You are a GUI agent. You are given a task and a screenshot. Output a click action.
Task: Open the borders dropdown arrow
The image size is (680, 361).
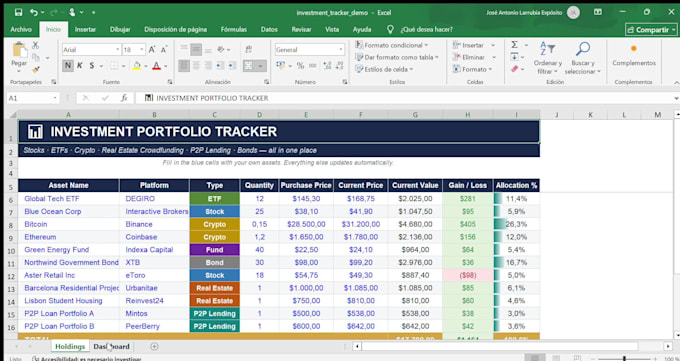(x=124, y=66)
